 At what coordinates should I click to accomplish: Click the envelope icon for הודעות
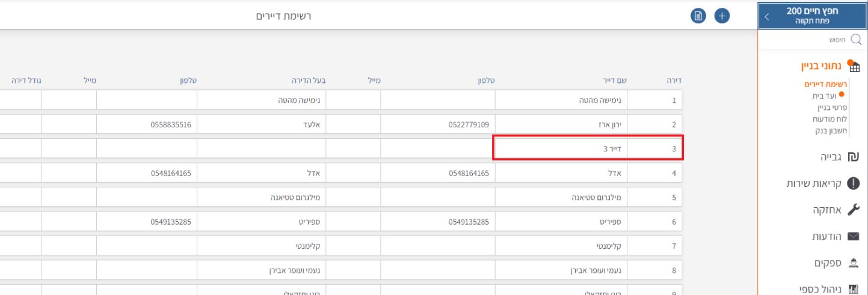pyautogui.click(x=854, y=237)
